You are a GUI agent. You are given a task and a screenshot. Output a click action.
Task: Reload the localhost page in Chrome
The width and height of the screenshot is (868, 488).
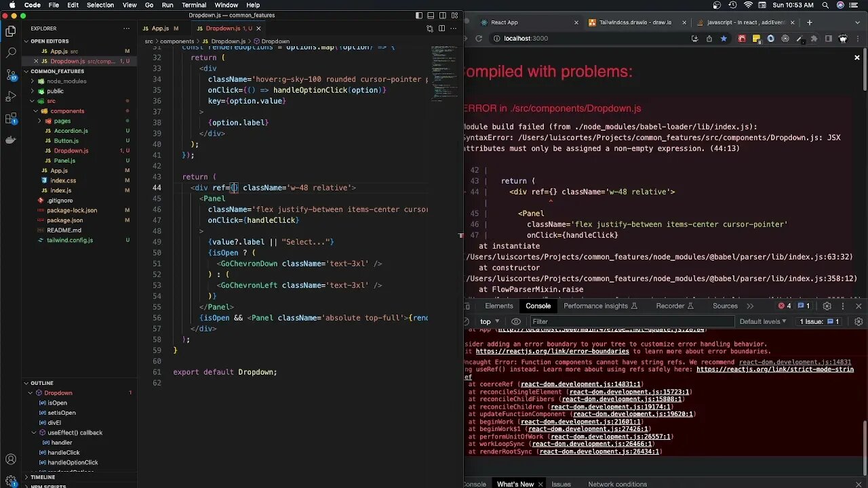coord(479,39)
